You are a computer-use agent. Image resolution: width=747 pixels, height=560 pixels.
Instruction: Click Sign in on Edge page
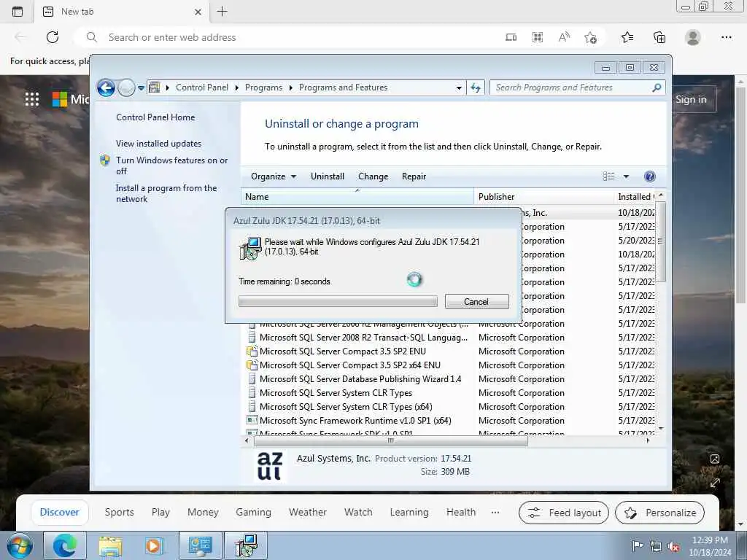[691, 99]
